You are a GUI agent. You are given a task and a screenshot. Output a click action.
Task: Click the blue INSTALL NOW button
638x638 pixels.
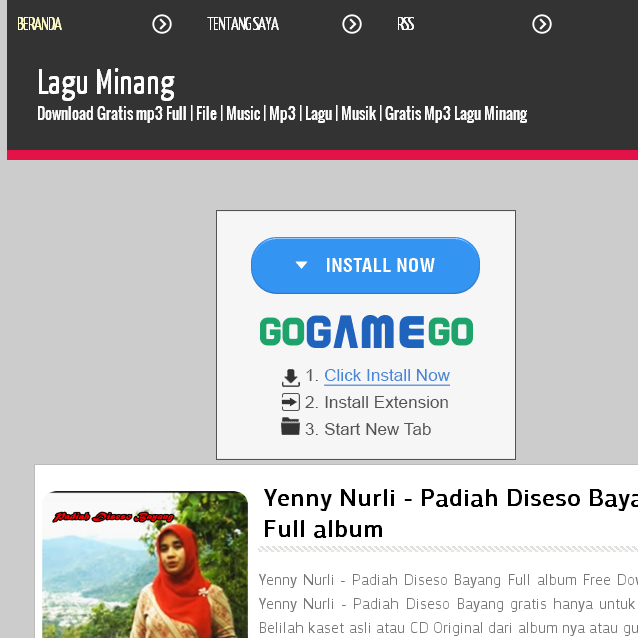pos(365,265)
